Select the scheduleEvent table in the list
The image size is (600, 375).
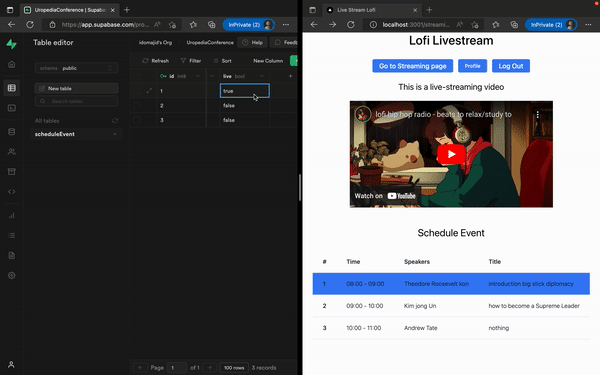click(76, 134)
